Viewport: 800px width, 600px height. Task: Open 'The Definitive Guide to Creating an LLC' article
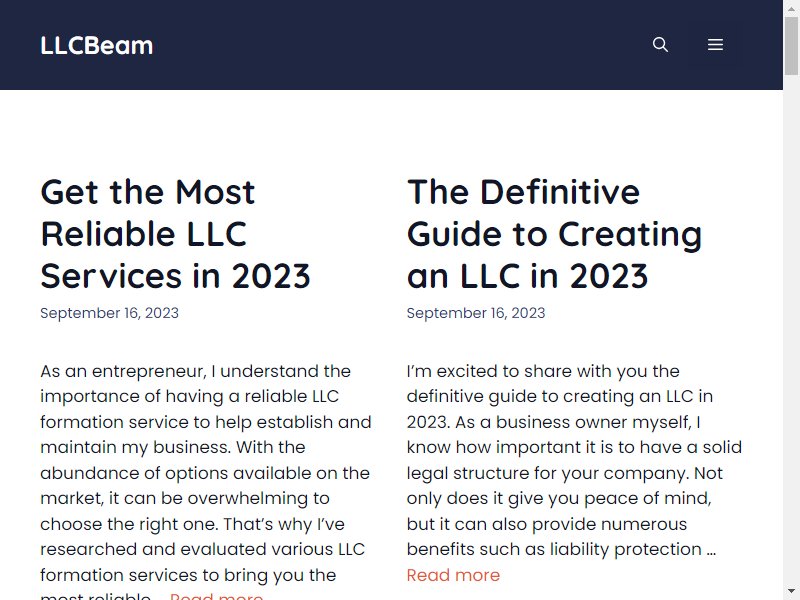[554, 234]
